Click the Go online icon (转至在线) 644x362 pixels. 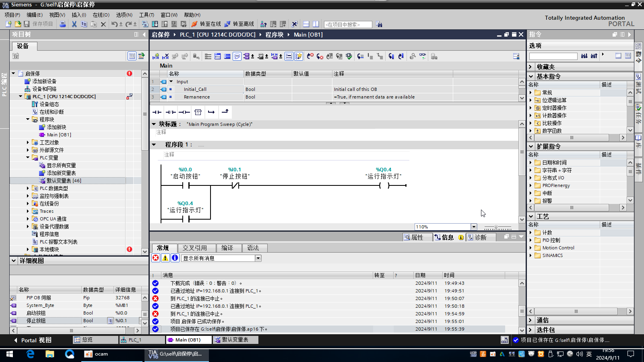194,24
